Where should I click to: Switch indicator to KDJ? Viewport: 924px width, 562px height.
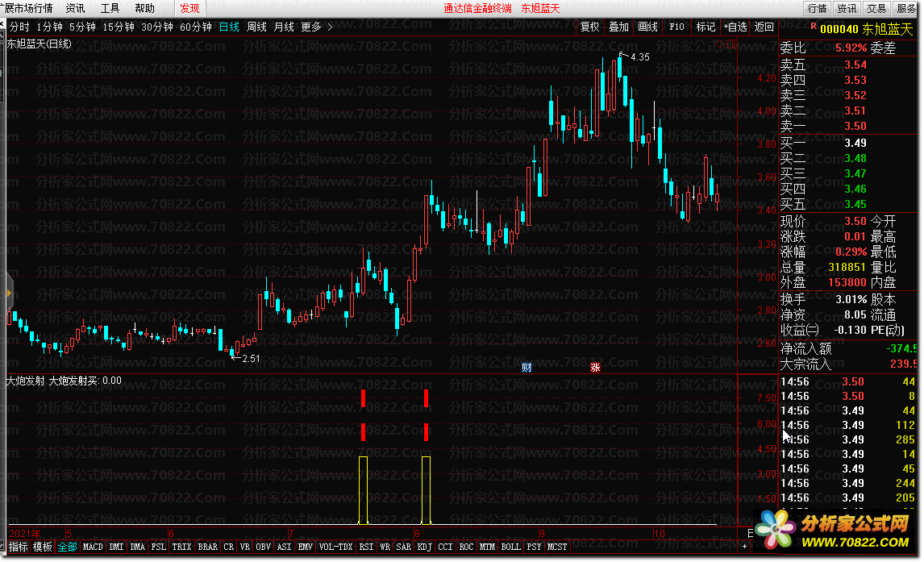424,547
